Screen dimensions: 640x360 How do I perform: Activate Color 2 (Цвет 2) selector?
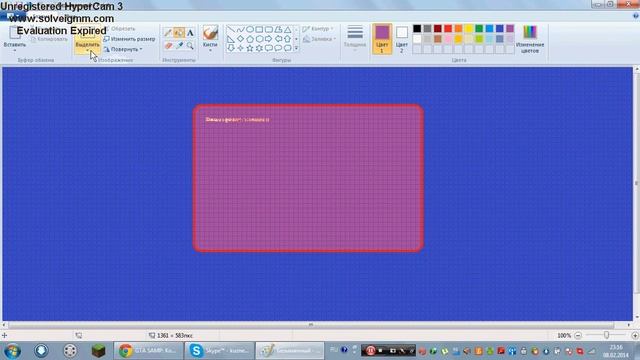pyautogui.click(x=402, y=39)
